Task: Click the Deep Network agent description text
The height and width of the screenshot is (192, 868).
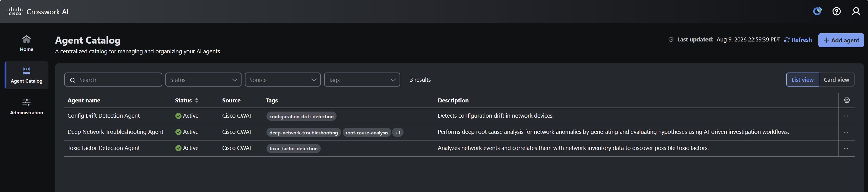Action: (613, 132)
